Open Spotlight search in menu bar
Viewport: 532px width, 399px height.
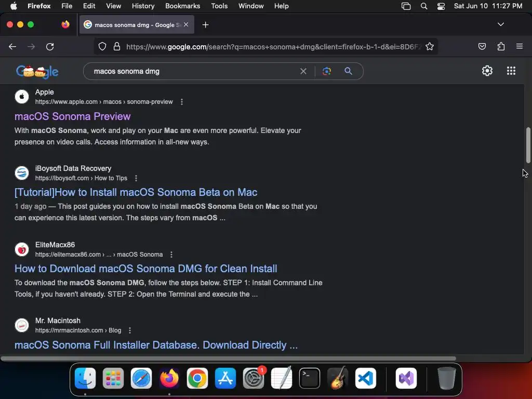click(424, 6)
